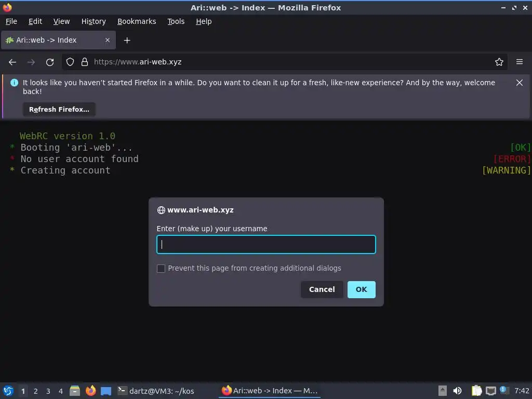Open the clipboard tray icon
The width and height of the screenshot is (532, 399).
tap(477, 391)
